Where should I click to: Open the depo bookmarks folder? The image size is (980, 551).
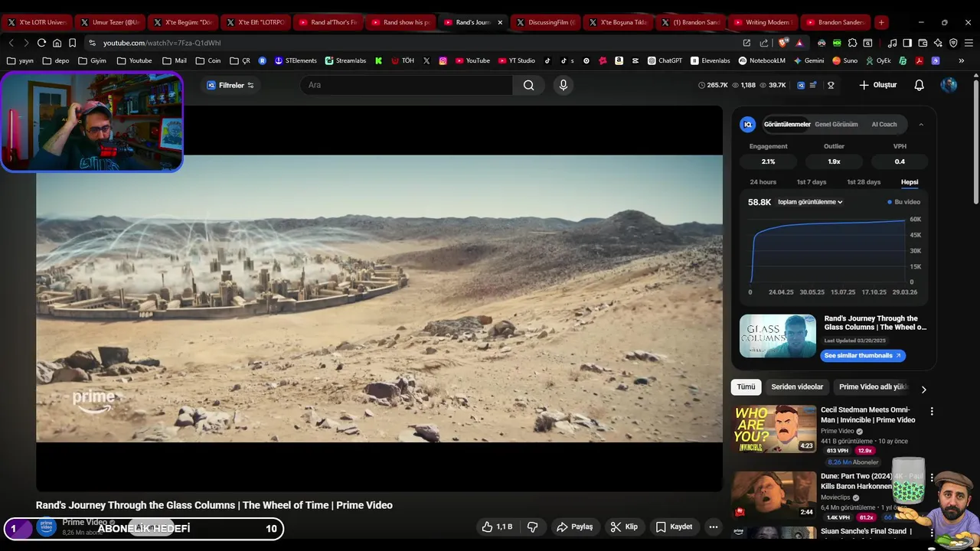click(56, 60)
